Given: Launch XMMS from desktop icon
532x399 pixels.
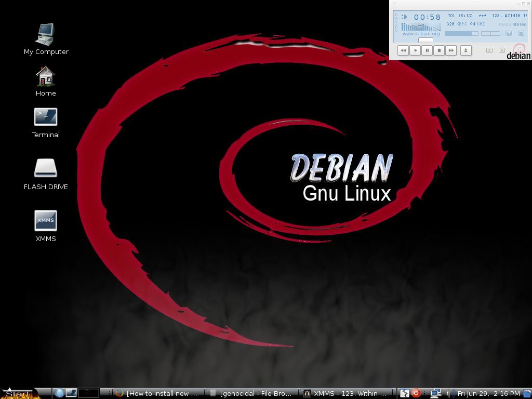Looking at the screenshot, I should coord(46,226).
